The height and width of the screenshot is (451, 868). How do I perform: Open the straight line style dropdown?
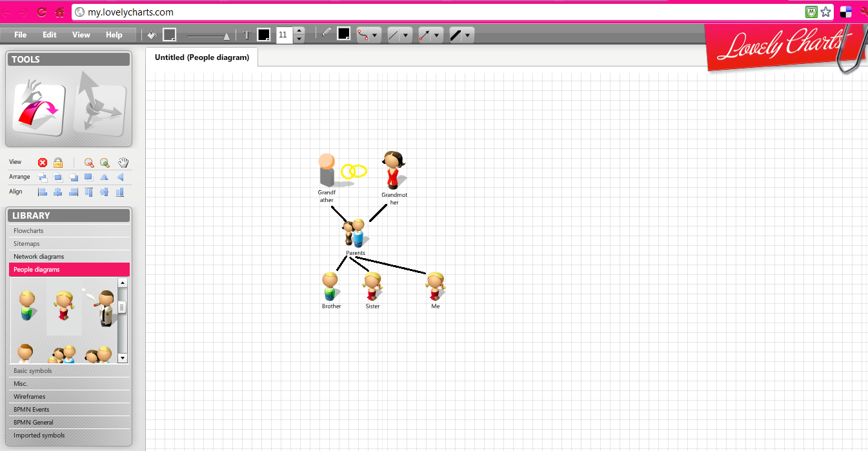[x=406, y=35]
